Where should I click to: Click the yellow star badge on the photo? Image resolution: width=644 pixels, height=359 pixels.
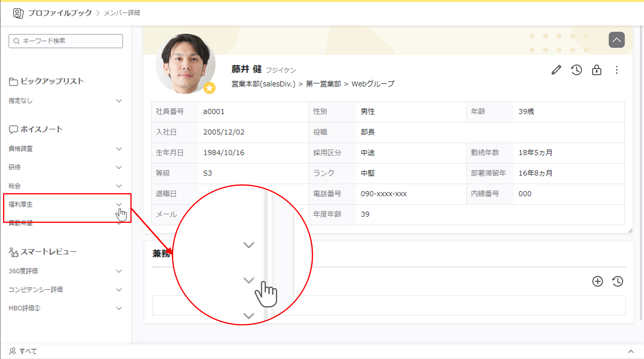click(x=209, y=88)
